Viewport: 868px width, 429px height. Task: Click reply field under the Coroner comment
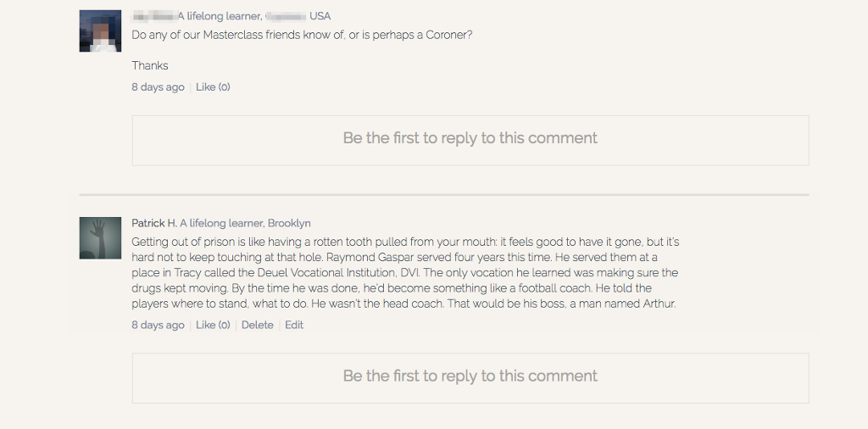470,139
